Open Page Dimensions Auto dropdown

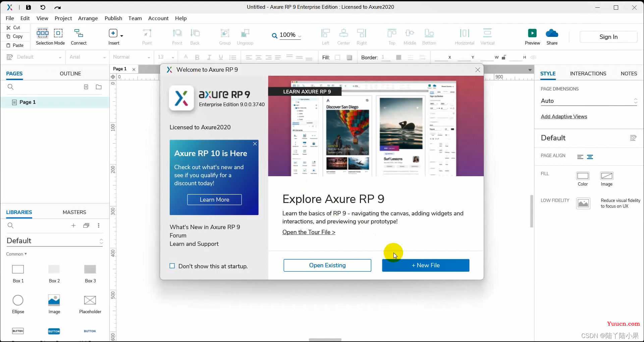click(589, 101)
